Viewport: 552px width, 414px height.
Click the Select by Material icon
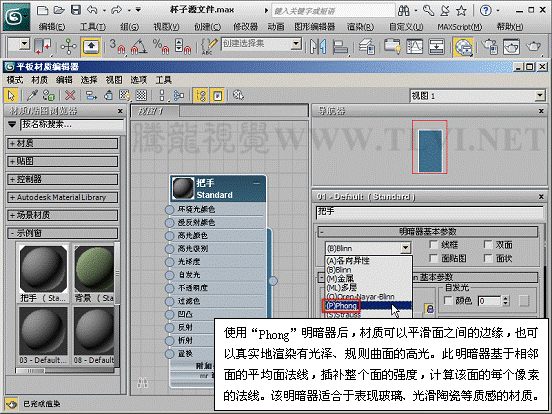point(238,95)
